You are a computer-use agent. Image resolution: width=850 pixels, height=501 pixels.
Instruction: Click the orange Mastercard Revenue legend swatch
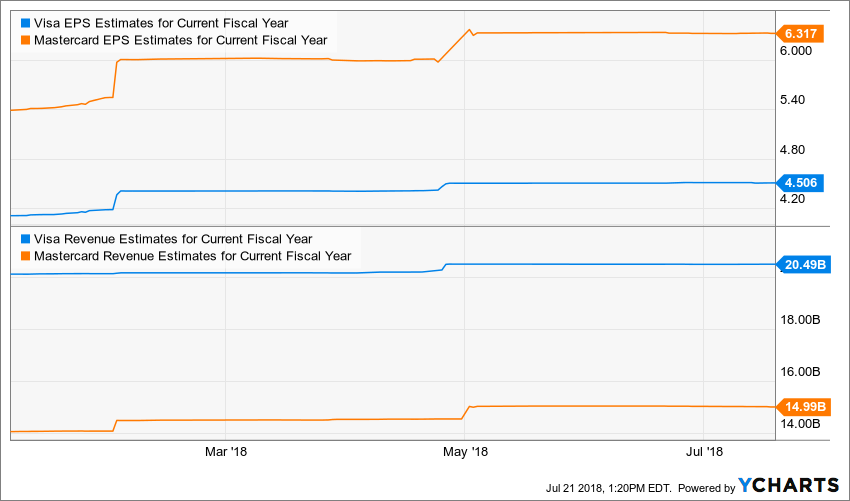click(x=26, y=255)
